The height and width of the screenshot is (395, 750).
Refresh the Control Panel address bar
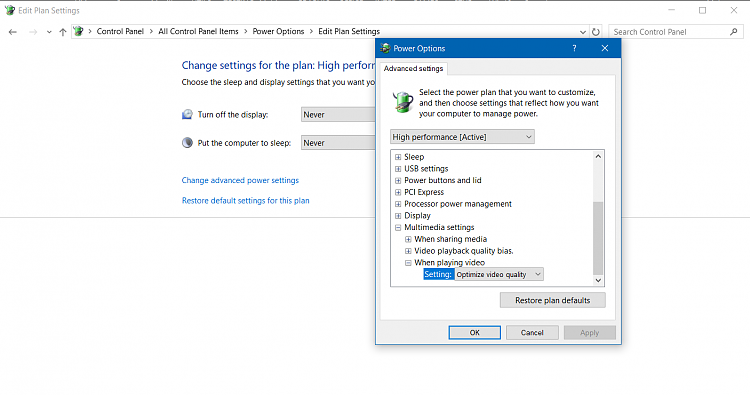click(x=596, y=32)
